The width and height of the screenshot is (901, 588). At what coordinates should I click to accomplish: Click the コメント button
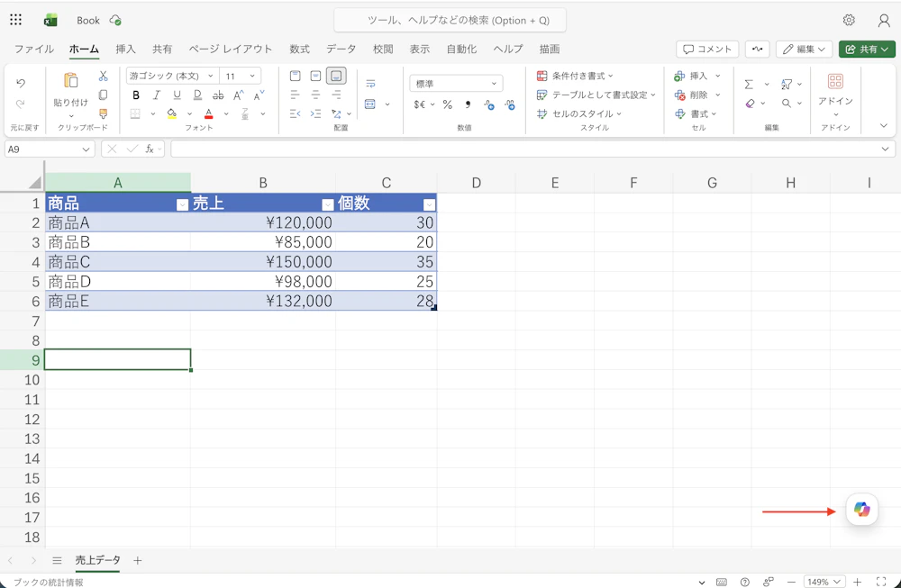pyautogui.click(x=707, y=50)
